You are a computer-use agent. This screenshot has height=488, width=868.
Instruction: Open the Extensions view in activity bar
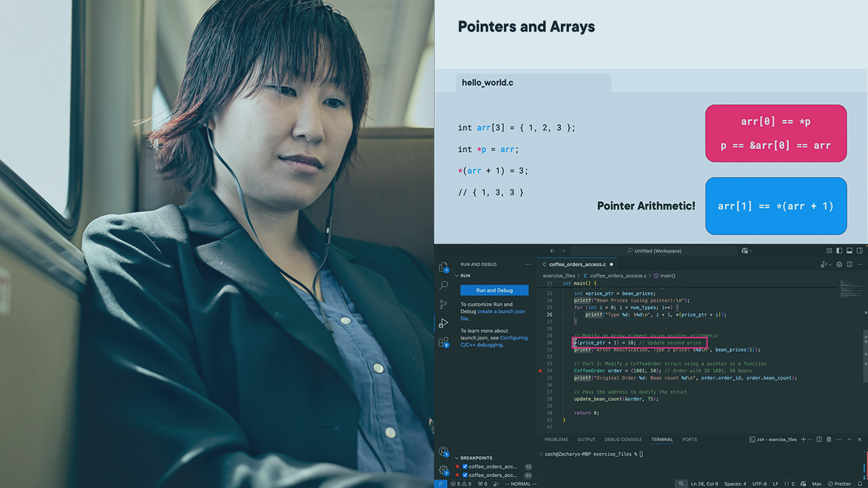click(x=443, y=342)
